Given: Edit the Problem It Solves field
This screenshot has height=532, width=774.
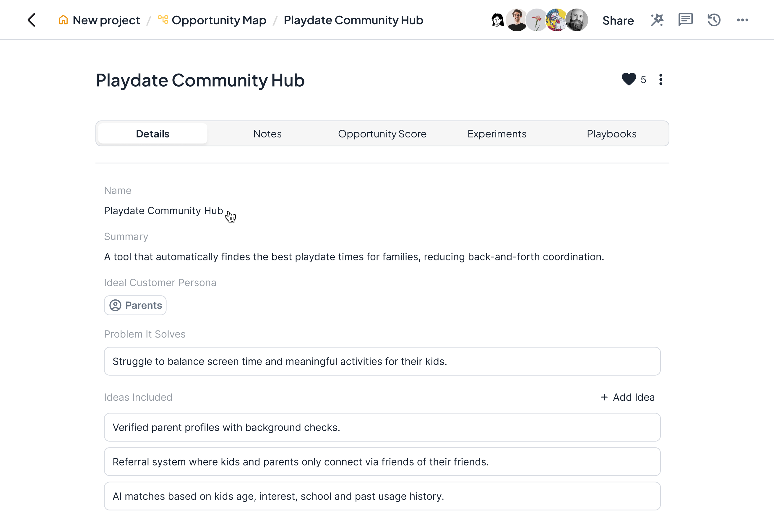Looking at the screenshot, I should 382,361.
